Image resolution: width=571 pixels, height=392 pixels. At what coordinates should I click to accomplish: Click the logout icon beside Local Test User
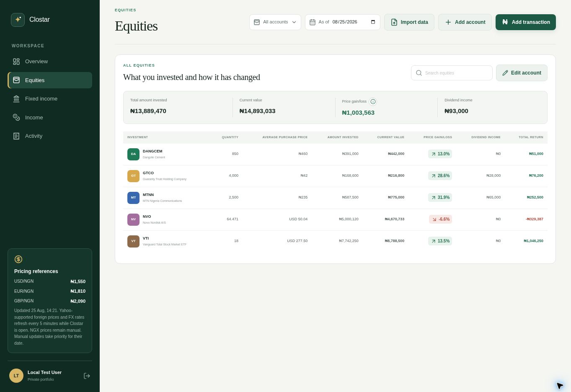87,376
